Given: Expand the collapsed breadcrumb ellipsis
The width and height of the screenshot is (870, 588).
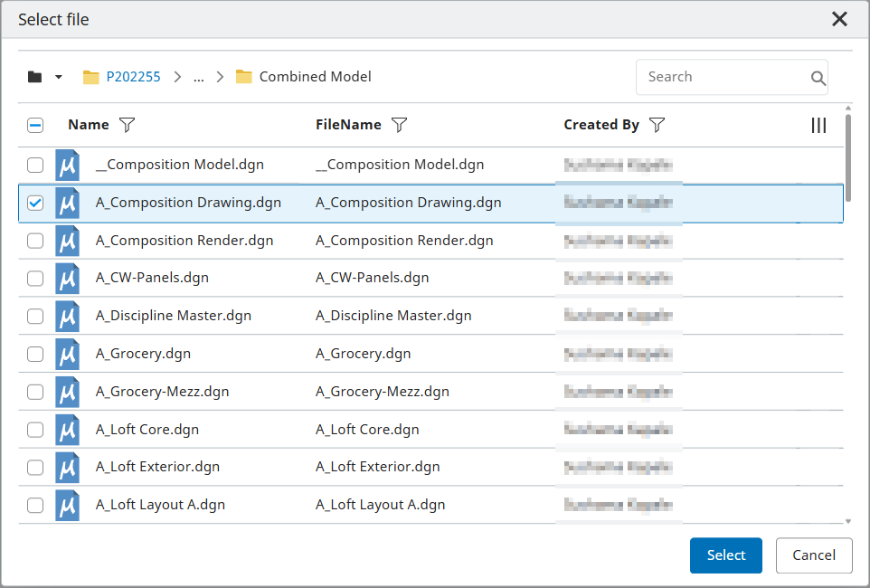Looking at the screenshot, I should pyautogui.click(x=198, y=77).
